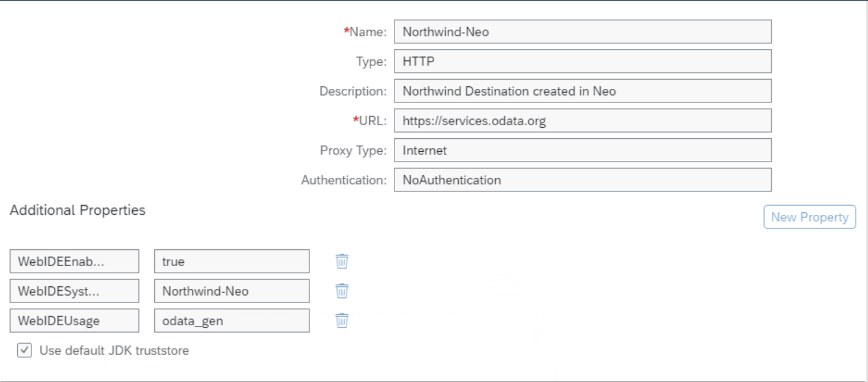Click the Authentication: label

click(x=344, y=180)
